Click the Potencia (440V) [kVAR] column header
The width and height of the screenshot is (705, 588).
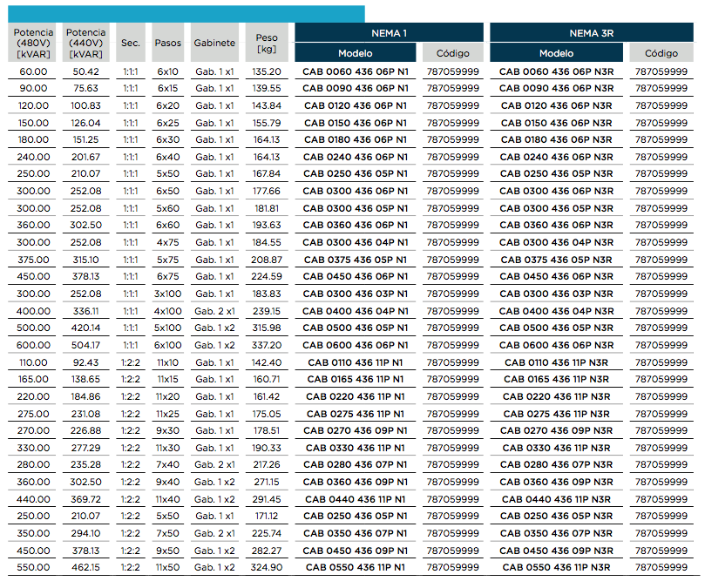86,43
